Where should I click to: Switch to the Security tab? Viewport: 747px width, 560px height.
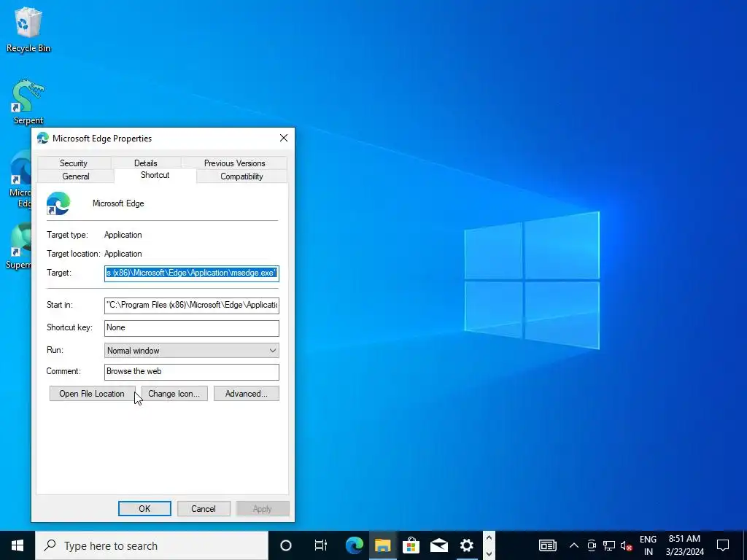pyautogui.click(x=74, y=163)
